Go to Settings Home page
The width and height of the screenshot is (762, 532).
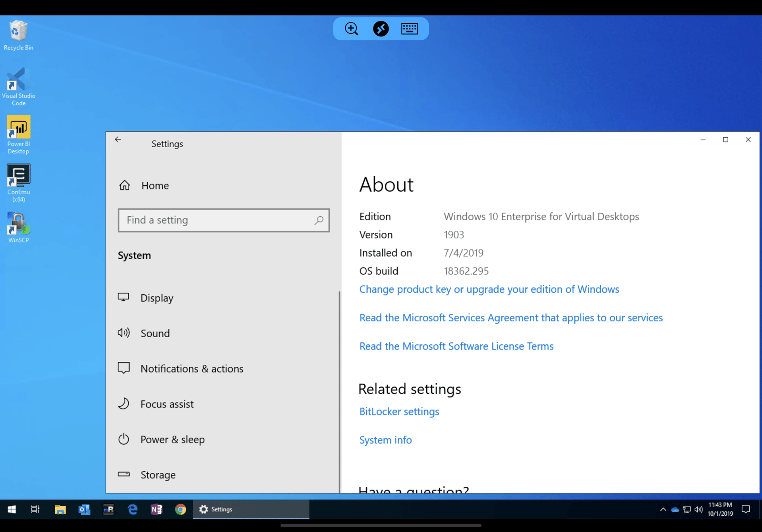[x=155, y=185]
